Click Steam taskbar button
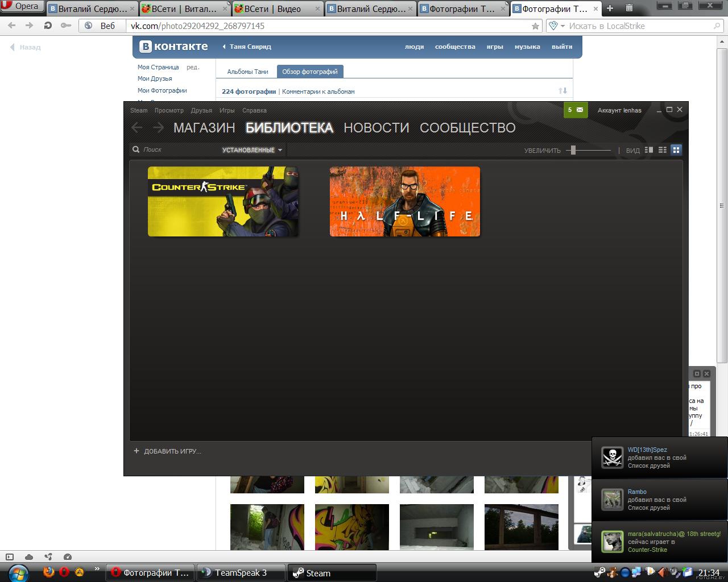Viewport: 728px width, 582px height. click(x=333, y=573)
